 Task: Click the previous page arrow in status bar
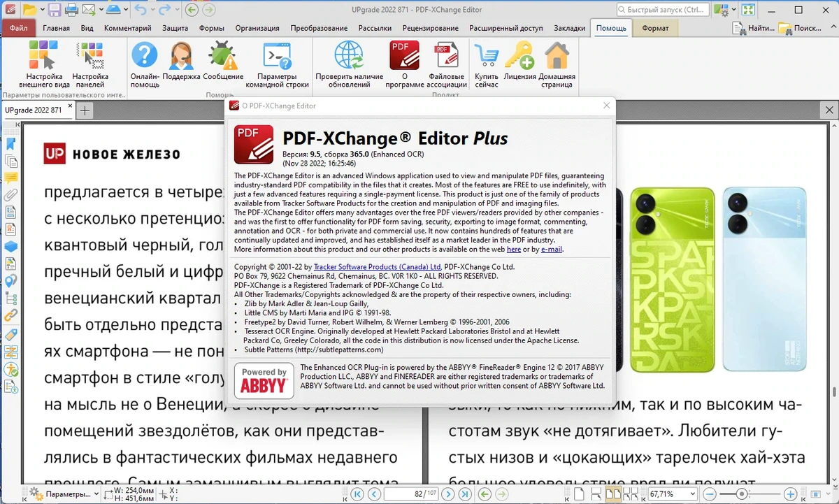coord(374,494)
